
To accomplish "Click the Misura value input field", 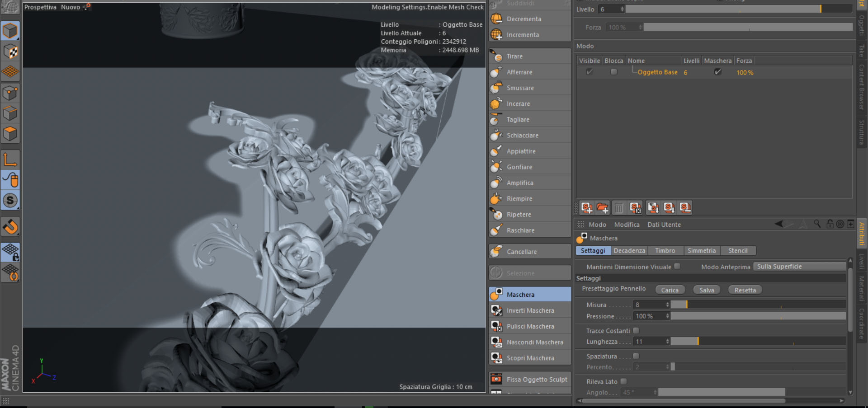I will click(649, 305).
